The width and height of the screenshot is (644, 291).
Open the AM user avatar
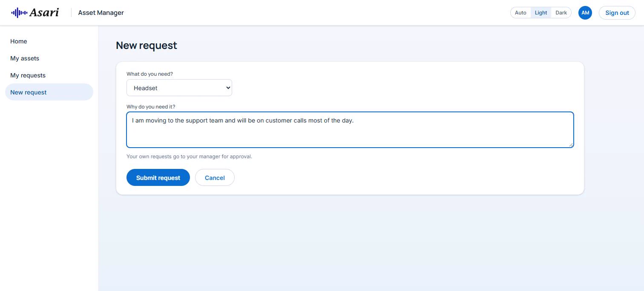point(585,13)
